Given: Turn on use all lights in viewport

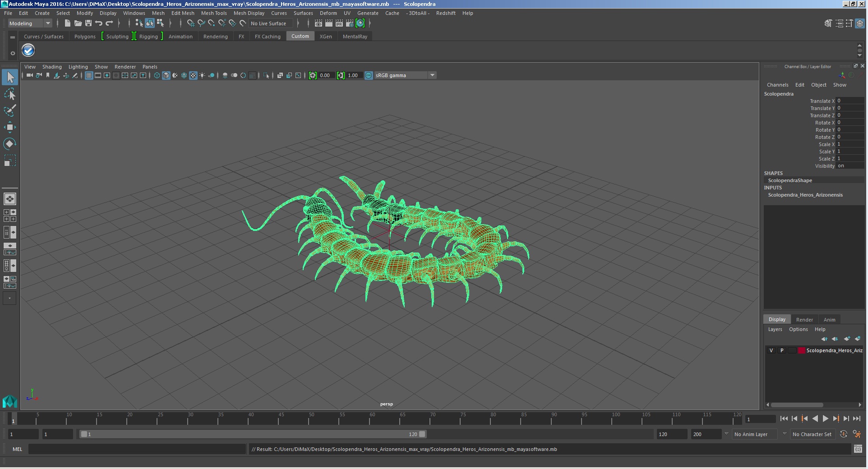Looking at the screenshot, I should [x=202, y=75].
